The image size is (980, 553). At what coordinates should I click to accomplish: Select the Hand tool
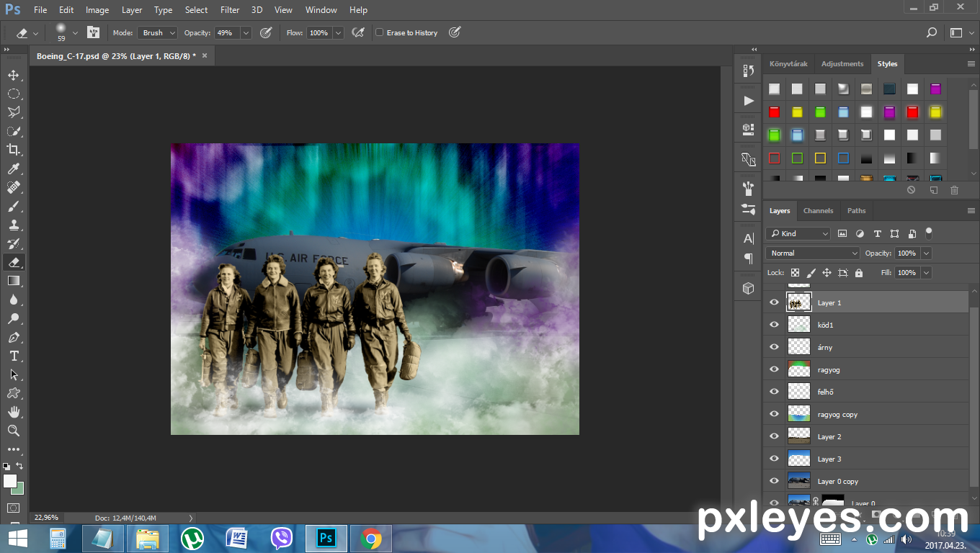(14, 412)
